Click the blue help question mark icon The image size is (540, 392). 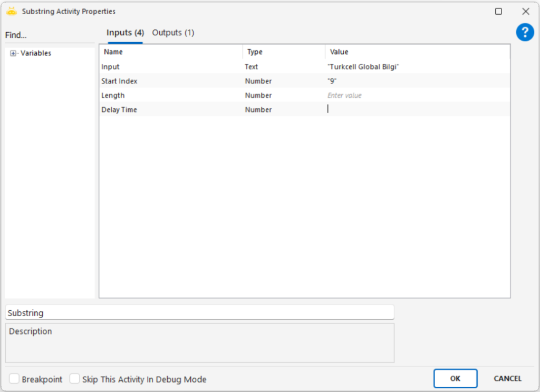tap(525, 33)
